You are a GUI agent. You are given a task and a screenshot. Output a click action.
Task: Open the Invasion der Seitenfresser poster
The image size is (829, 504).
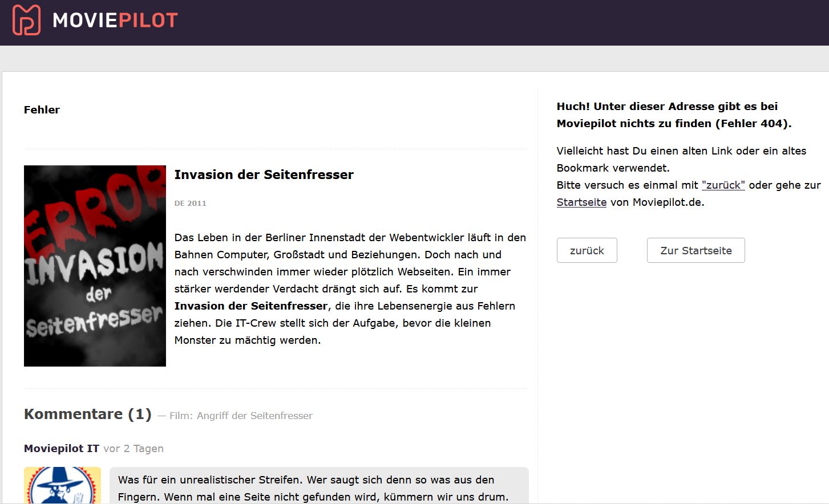[95, 266]
